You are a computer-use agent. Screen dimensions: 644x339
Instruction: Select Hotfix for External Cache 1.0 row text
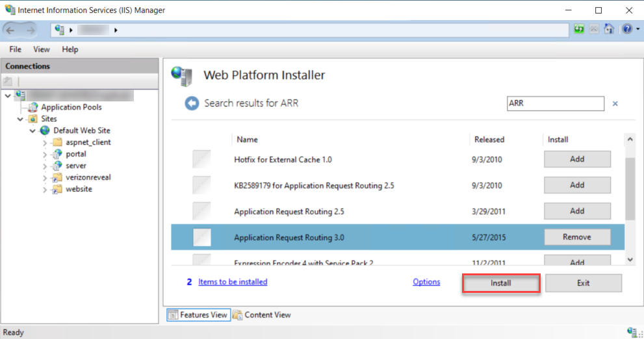coord(283,160)
